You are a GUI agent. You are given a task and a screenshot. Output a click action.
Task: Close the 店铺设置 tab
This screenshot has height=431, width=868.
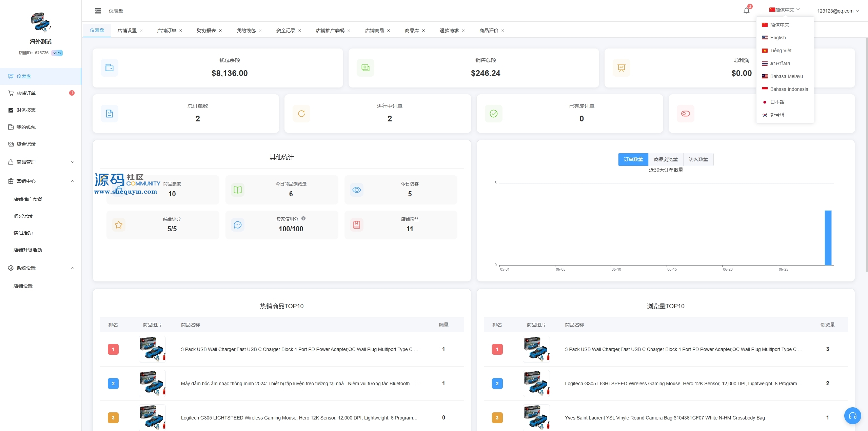click(x=141, y=31)
